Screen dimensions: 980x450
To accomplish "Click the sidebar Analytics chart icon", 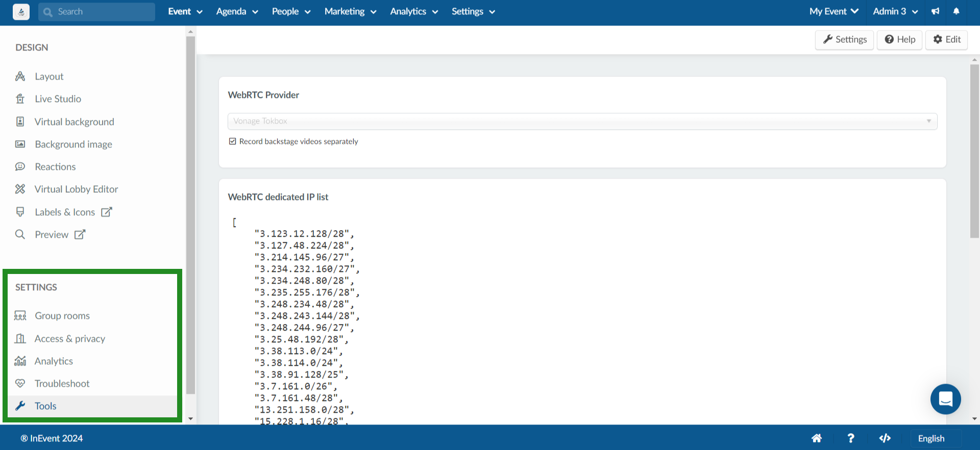I will (20, 361).
